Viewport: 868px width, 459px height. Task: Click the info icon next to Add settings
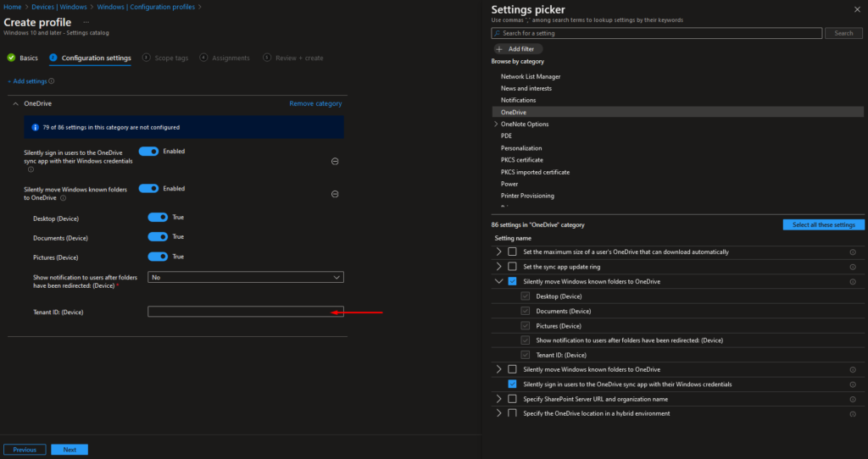coord(52,81)
